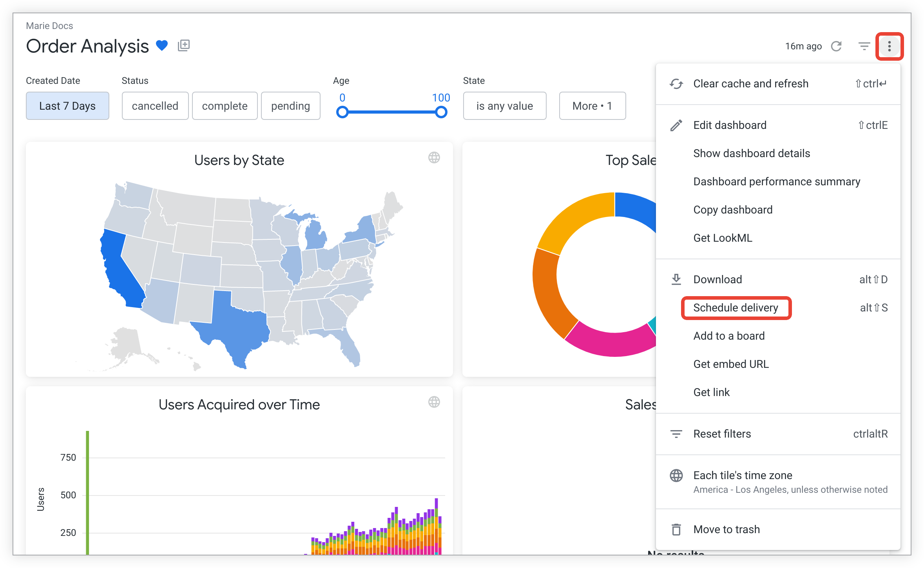Click Clear cache and refresh

point(750,84)
